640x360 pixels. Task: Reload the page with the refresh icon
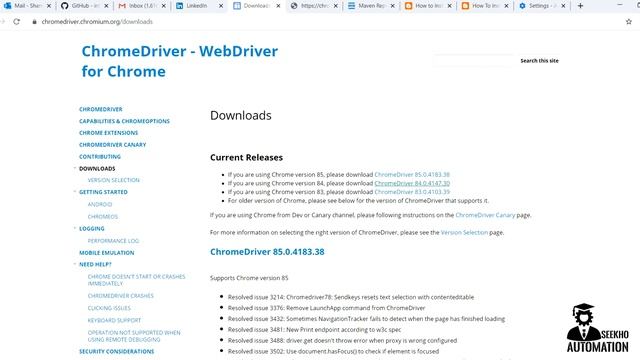click(x=16, y=22)
